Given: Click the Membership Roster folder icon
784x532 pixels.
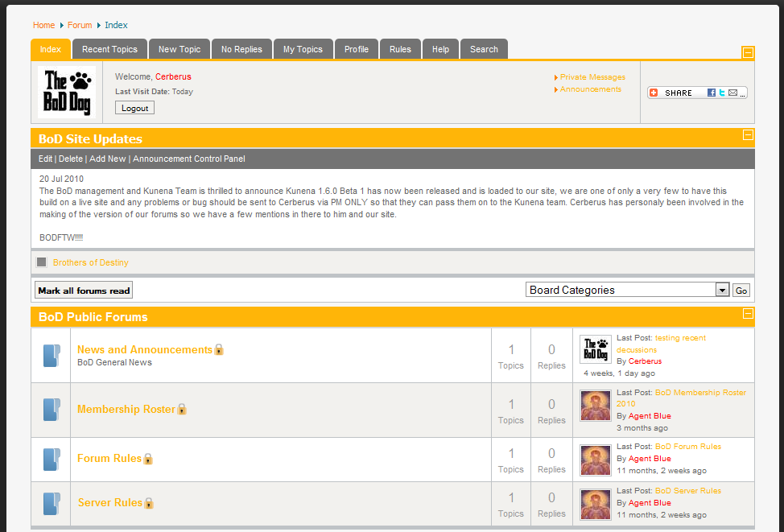Looking at the screenshot, I should [52, 410].
